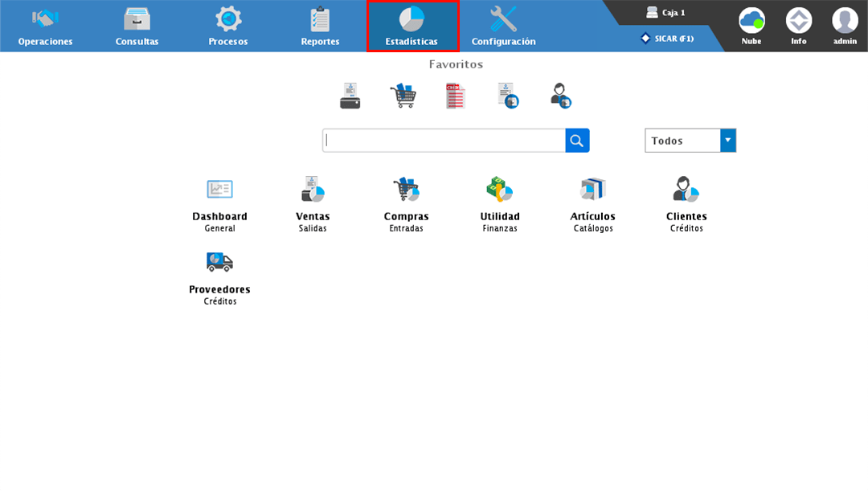Click the SICAR (F1) button
Image resolution: width=868 pixels, height=491 pixels.
pyautogui.click(x=667, y=39)
